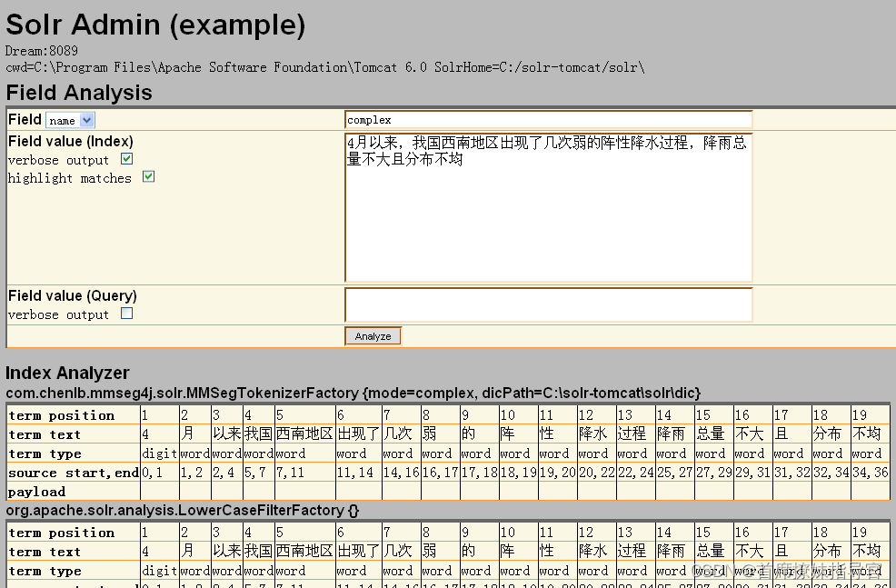Toggle Query verbose output checkbox

[x=127, y=314]
